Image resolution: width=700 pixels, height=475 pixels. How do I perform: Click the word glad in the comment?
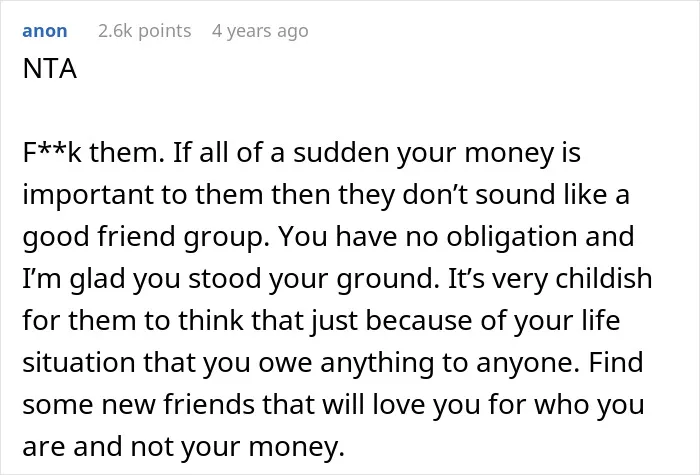point(97,279)
